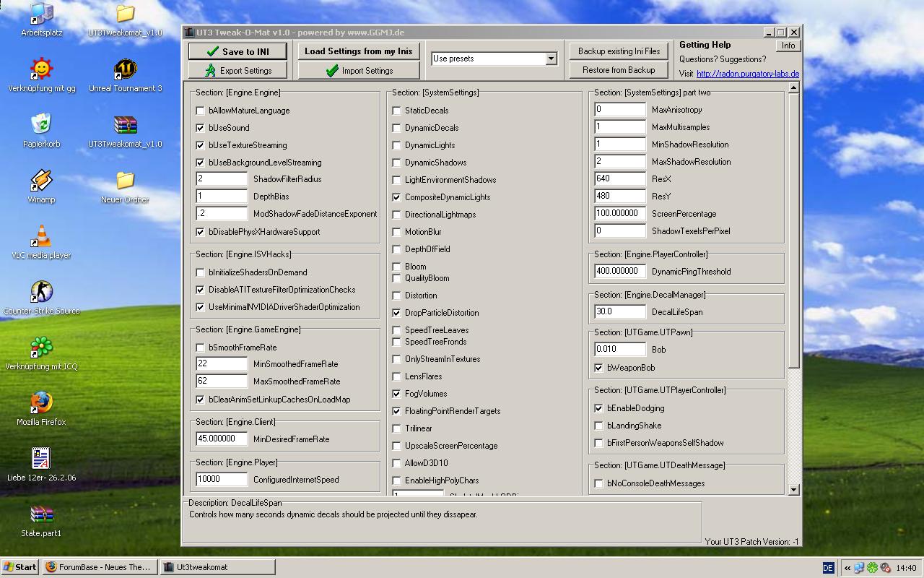Launch Unreal Tournament 3 desktop shortcut
This screenshot has height=578, width=924.
[125, 75]
